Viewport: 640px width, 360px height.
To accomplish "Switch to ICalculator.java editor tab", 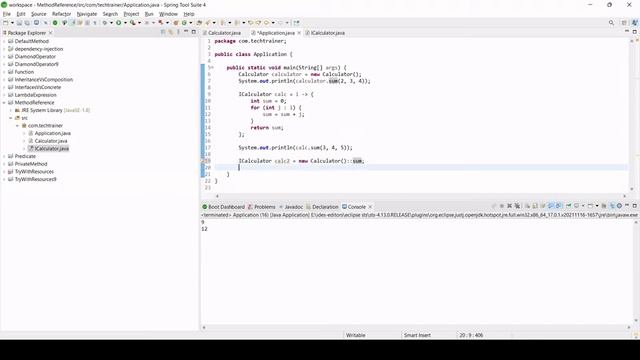I will (x=328, y=33).
